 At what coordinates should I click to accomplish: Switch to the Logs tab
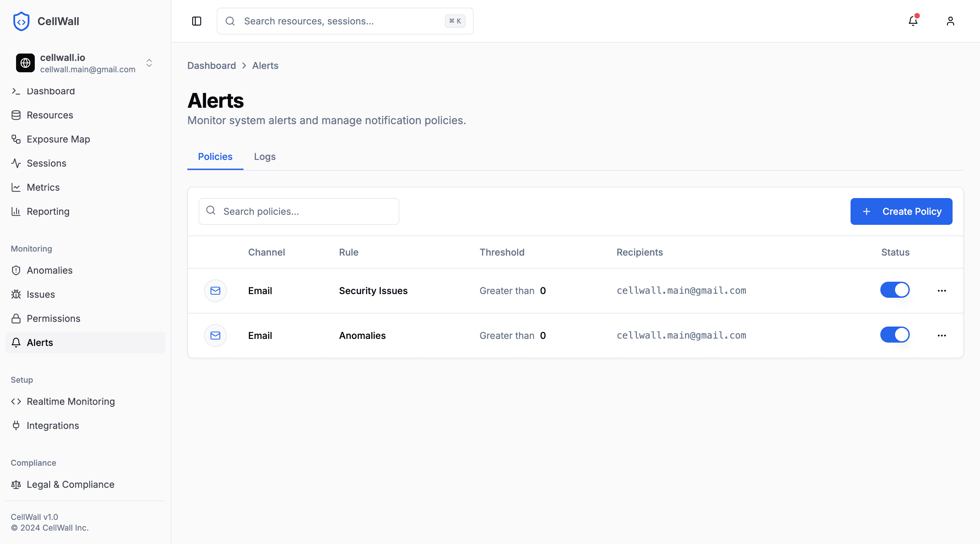pyautogui.click(x=265, y=157)
